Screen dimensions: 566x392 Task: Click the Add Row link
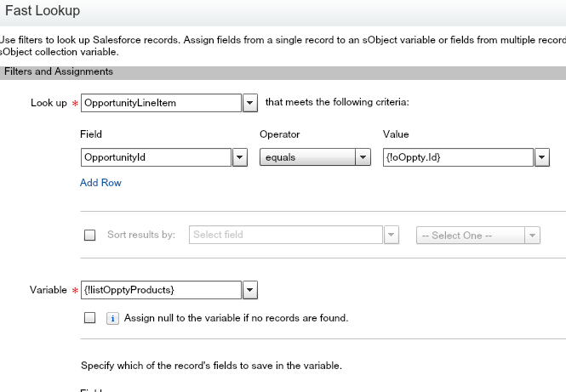tap(100, 183)
